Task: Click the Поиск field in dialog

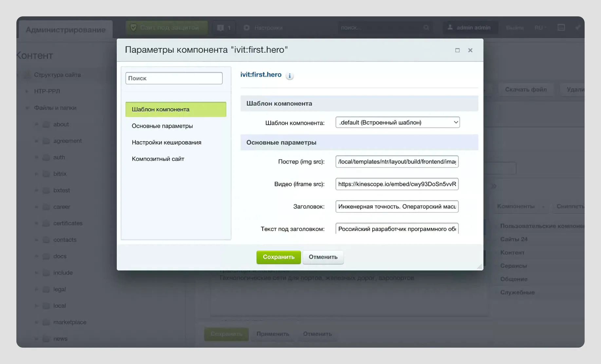Action: (174, 78)
